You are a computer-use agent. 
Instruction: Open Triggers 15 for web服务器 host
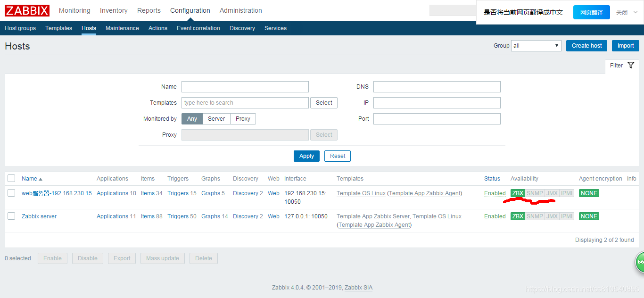coord(178,193)
